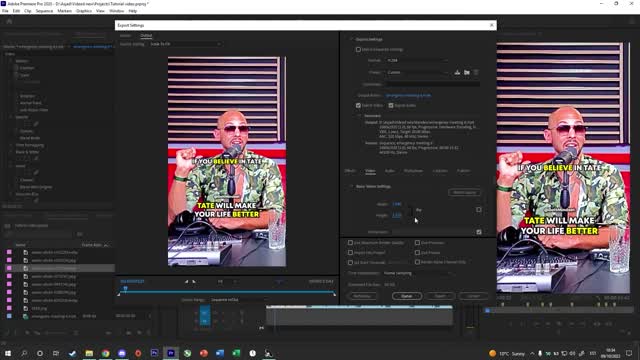Switch to the Multiplexer tab
The height and width of the screenshot is (360, 640).
pos(413,171)
